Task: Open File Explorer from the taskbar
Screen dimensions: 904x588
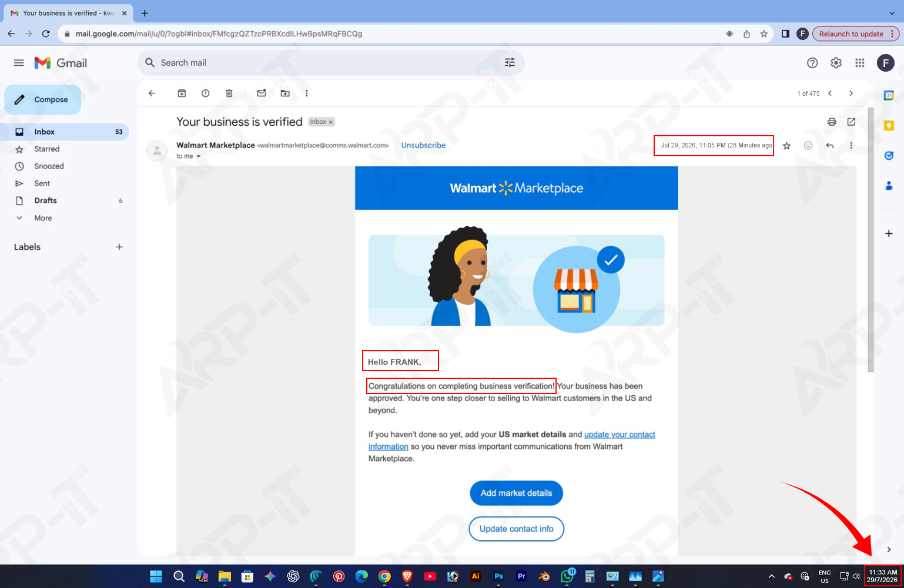Action: (x=225, y=576)
